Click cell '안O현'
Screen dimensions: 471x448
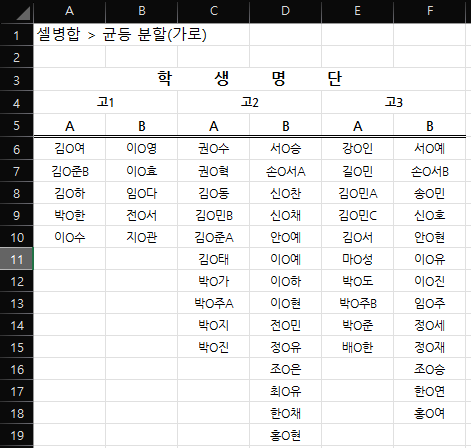coord(430,237)
